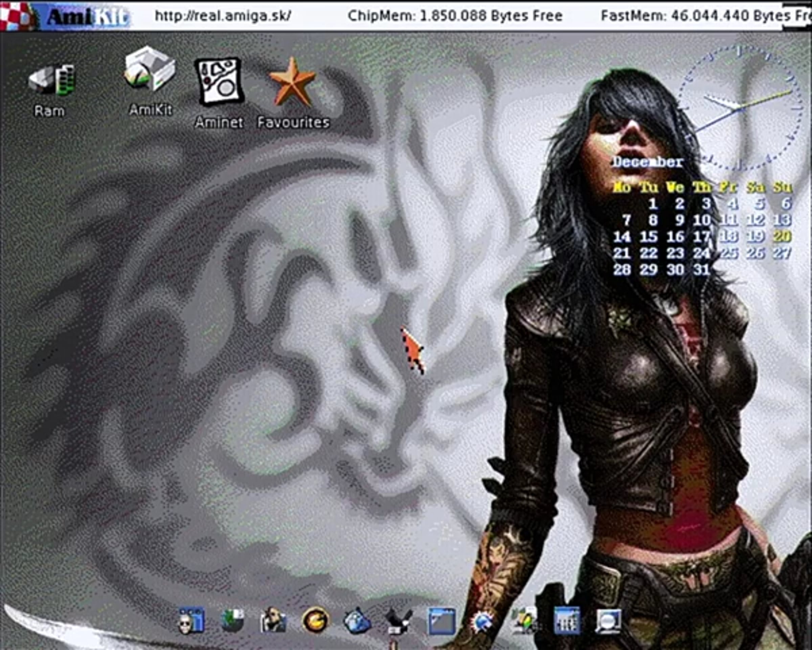812x650 pixels.
Task: Launch the black eagle dock icon
Action: (x=399, y=621)
